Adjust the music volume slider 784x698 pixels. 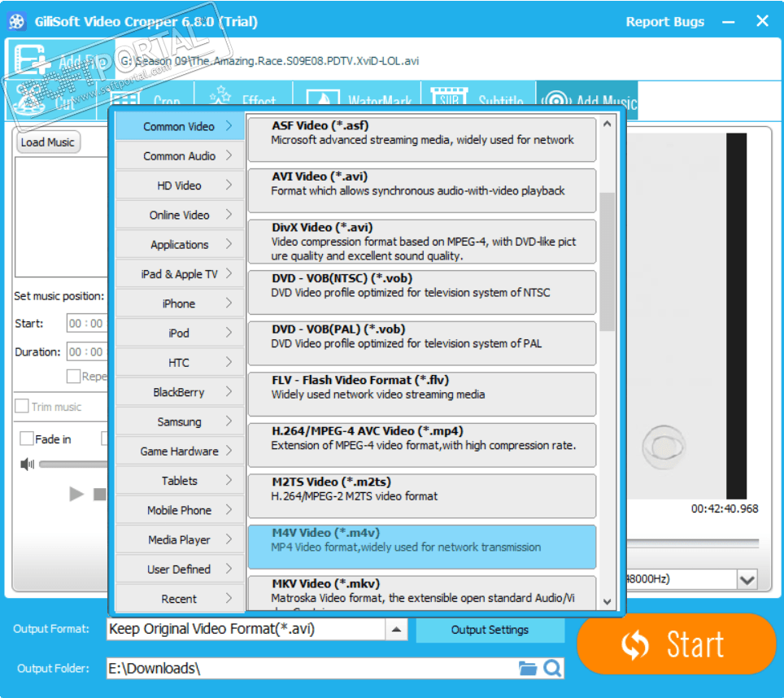pyautogui.click(x=73, y=465)
